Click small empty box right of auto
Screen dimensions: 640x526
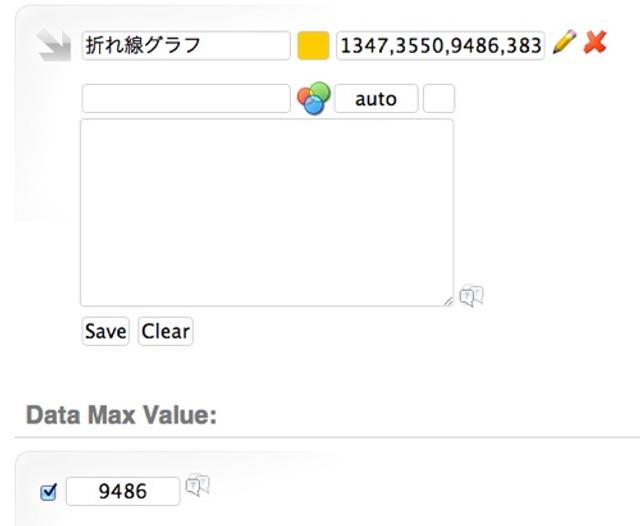click(x=439, y=99)
